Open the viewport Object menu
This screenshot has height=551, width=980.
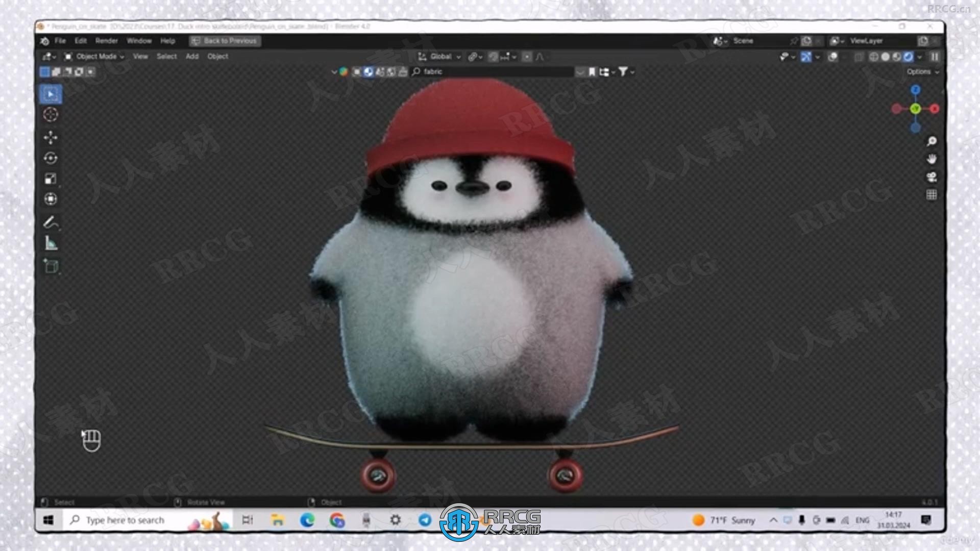[x=218, y=57]
